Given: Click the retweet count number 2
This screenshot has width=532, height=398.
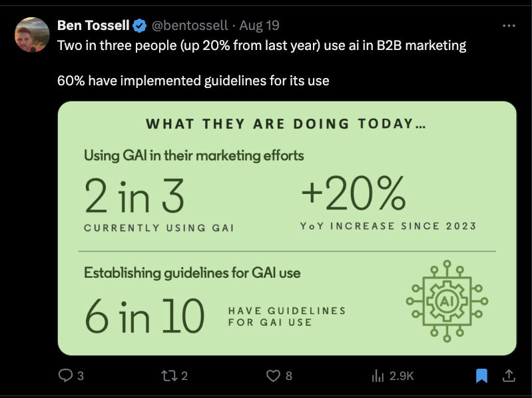Looking at the screenshot, I should [x=184, y=376].
